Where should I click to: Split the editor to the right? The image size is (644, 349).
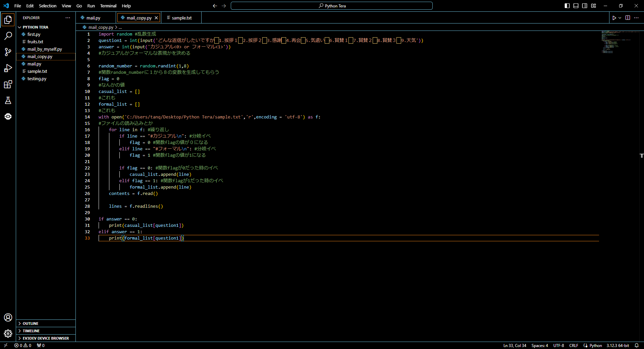pos(628,18)
